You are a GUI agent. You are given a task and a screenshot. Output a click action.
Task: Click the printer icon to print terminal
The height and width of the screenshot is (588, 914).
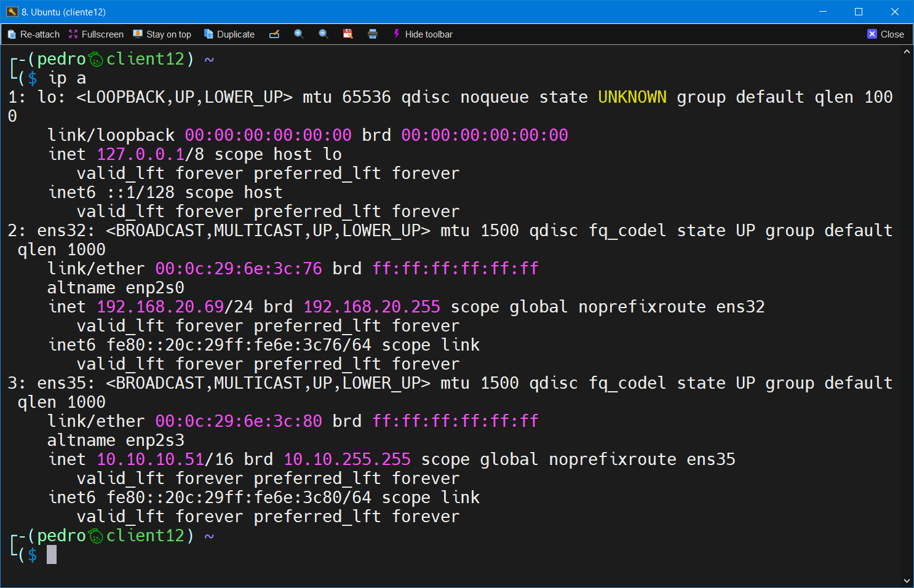pos(373,34)
